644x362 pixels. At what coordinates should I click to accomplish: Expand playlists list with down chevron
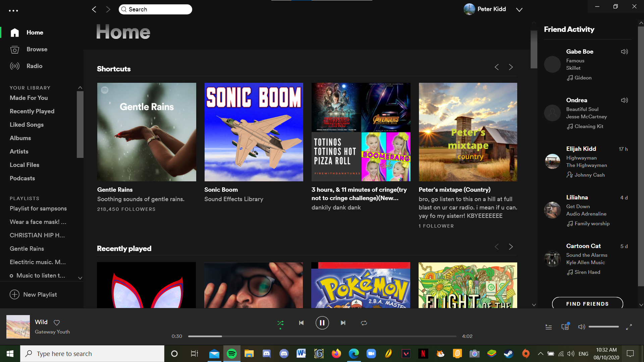[80, 278]
